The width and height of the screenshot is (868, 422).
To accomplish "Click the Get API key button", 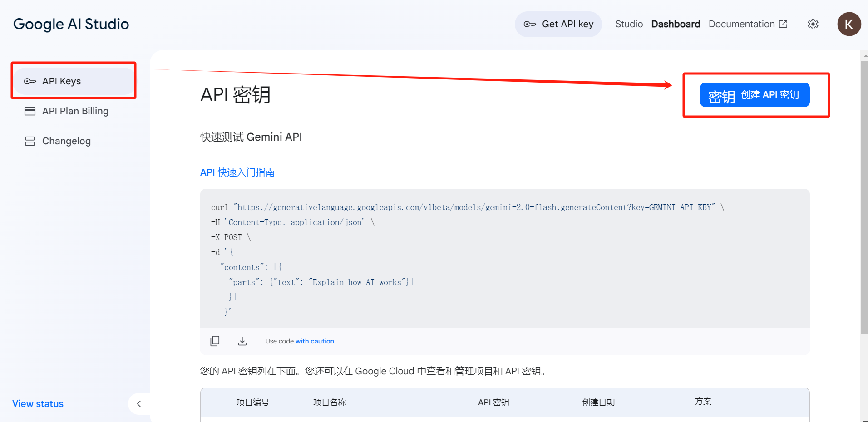I will [558, 24].
